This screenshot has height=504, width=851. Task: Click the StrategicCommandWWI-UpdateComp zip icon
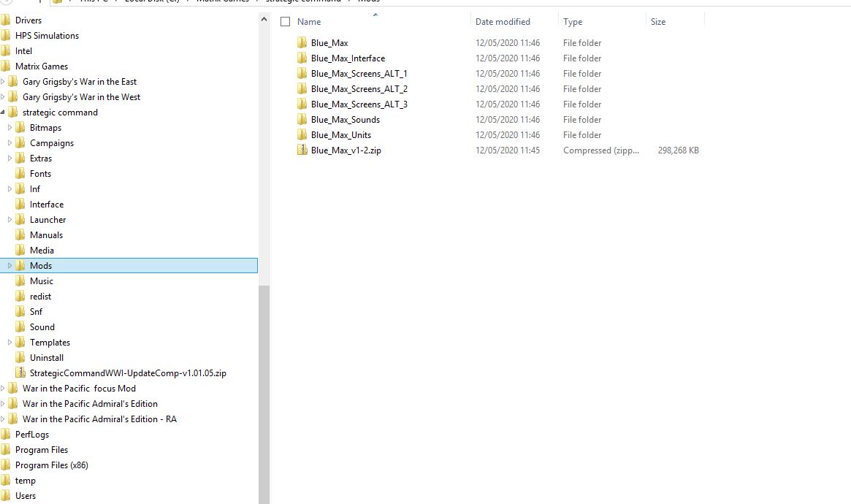(x=20, y=373)
